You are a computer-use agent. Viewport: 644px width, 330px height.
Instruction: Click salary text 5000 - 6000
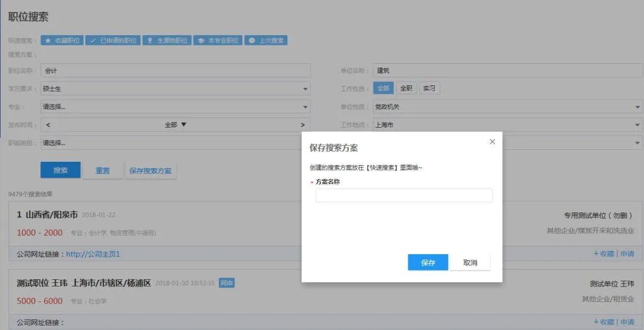40,301
